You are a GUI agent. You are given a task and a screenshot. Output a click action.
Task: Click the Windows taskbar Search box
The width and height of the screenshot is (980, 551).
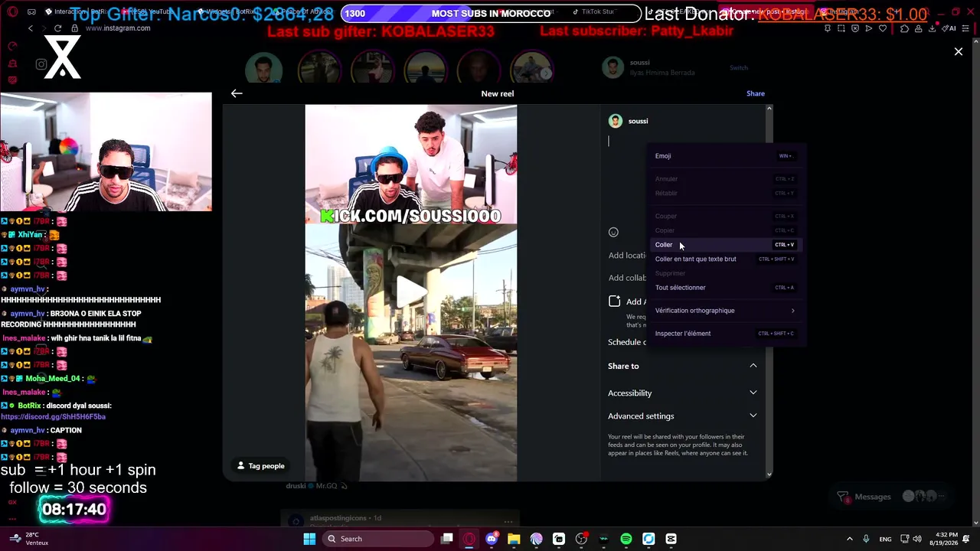tap(378, 539)
